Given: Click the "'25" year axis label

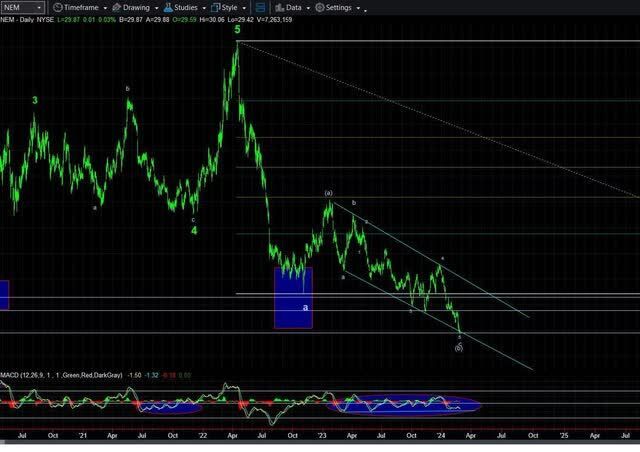Looking at the screenshot, I should tap(564, 435).
